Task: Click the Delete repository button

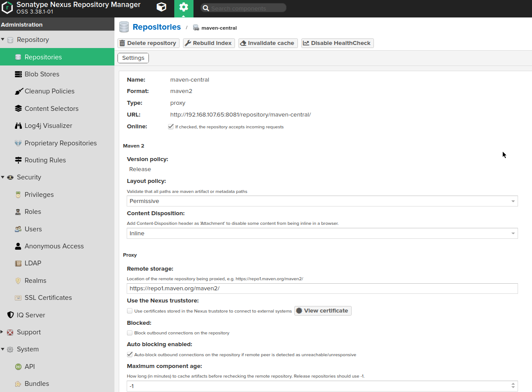Action: click(x=149, y=43)
